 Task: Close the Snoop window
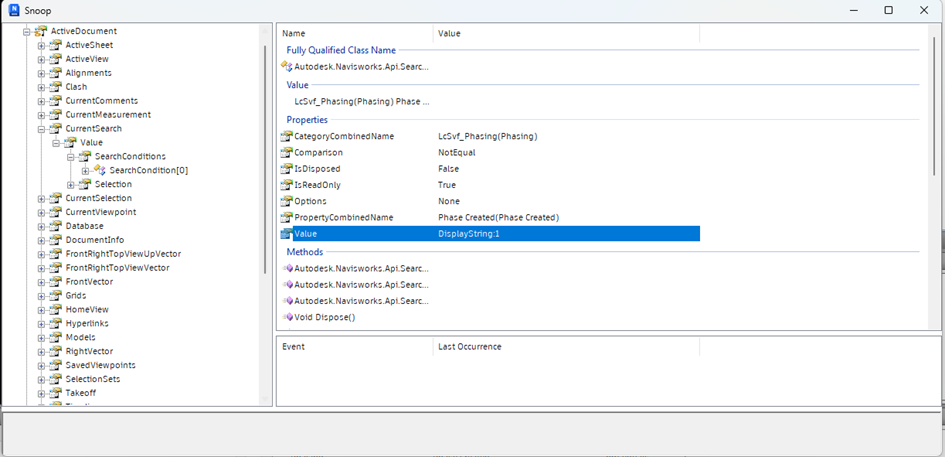tap(924, 10)
